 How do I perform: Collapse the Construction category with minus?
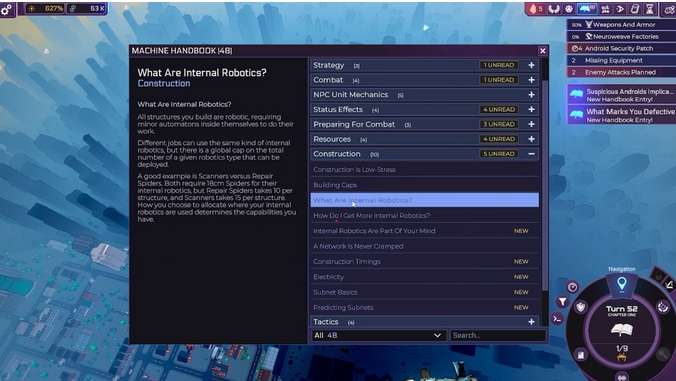pyautogui.click(x=531, y=154)
